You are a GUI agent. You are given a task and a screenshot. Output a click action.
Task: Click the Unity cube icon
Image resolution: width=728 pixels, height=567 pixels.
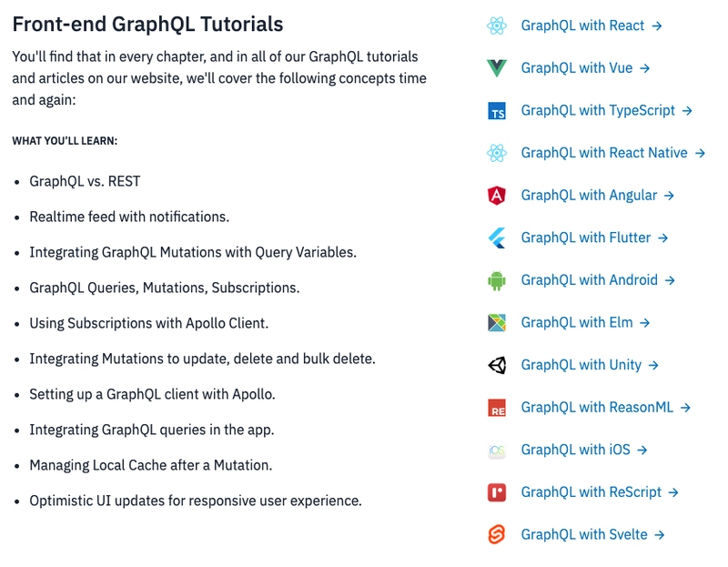(x=496, y=366)
